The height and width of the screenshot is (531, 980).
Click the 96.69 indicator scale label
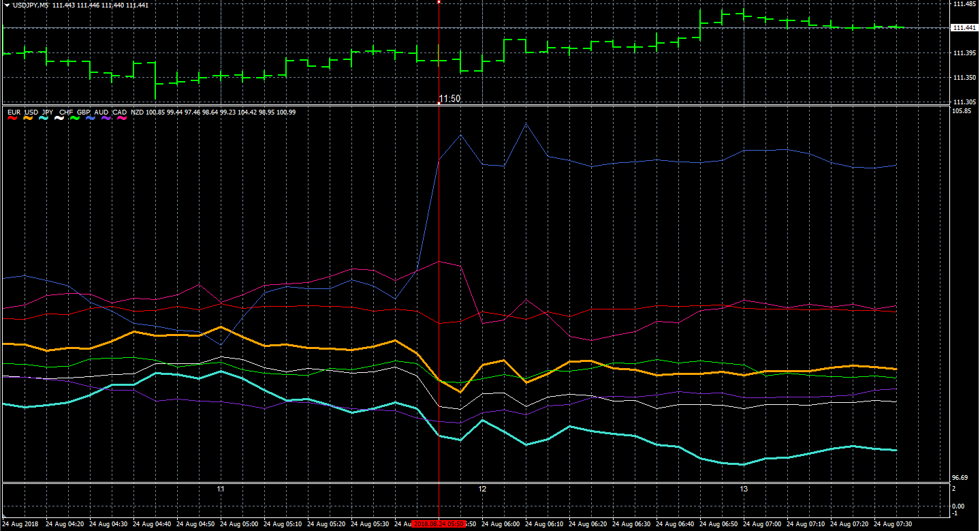[960, 479]
